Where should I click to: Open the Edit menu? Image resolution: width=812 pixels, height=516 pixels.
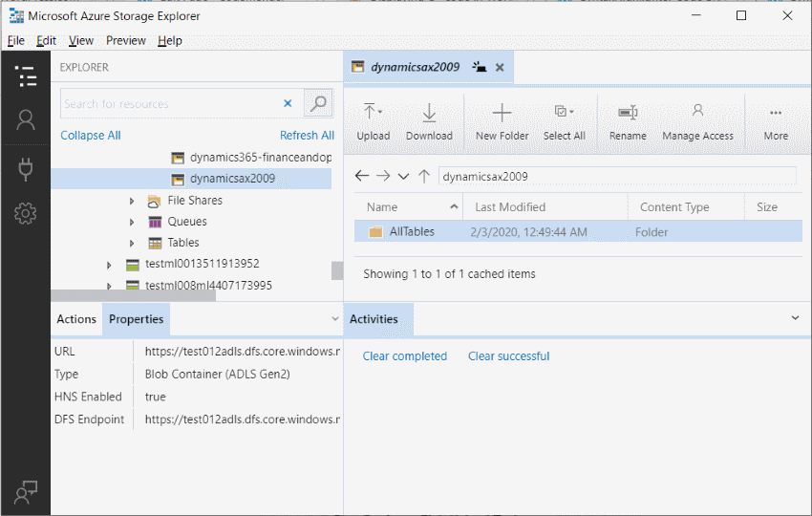[46, 40]
